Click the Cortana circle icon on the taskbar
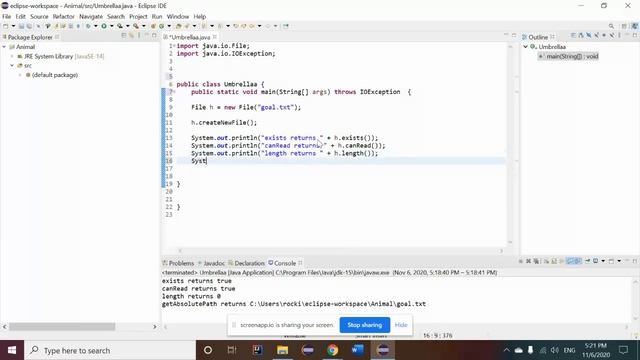 208,350
